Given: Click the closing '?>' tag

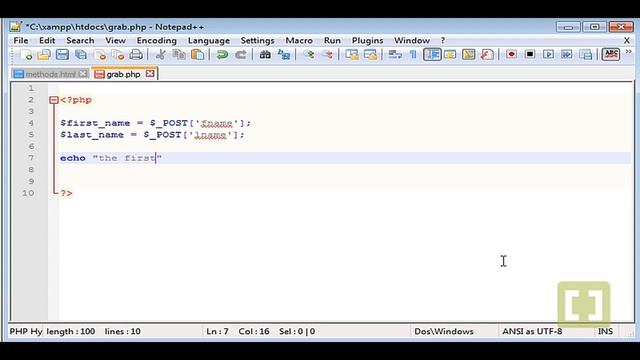Looking at the screenshot, I should 66,193.
